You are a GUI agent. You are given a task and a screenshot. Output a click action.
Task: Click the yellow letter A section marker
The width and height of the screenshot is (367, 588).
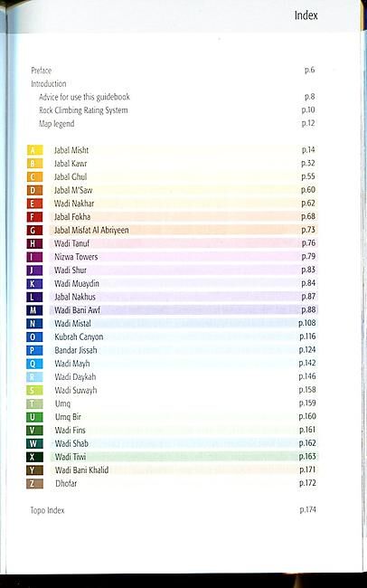click(x=35, y=150)
